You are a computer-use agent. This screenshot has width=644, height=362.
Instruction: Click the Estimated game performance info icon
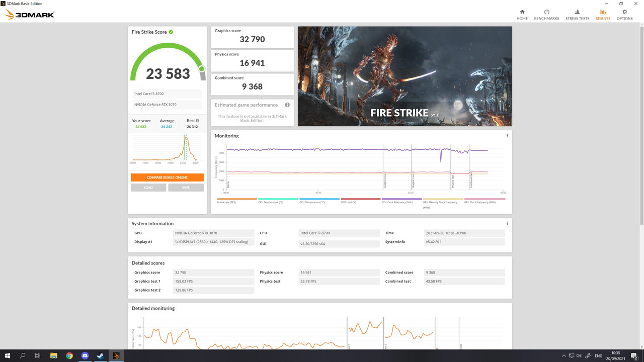click(287, 105)
